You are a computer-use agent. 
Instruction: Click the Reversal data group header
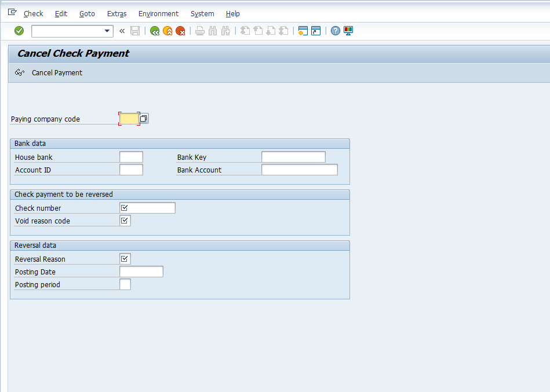coord(180,246)
